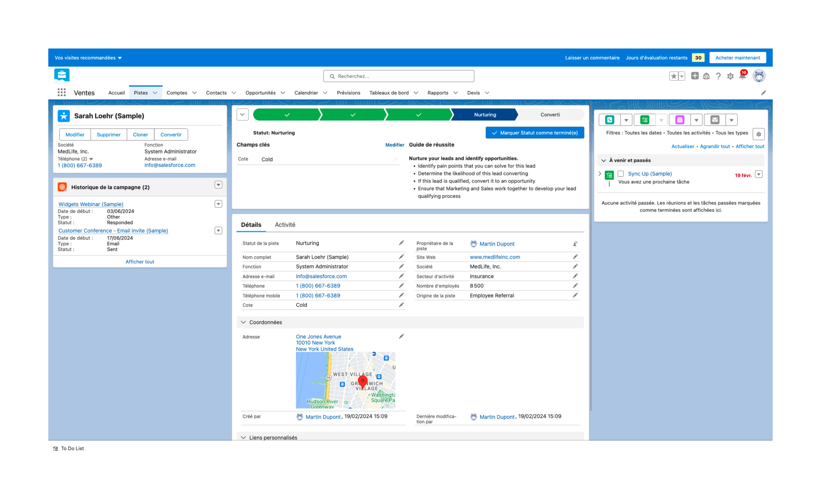Click the Supprimer button
This screenshot has width=821, height=504.
108,135
